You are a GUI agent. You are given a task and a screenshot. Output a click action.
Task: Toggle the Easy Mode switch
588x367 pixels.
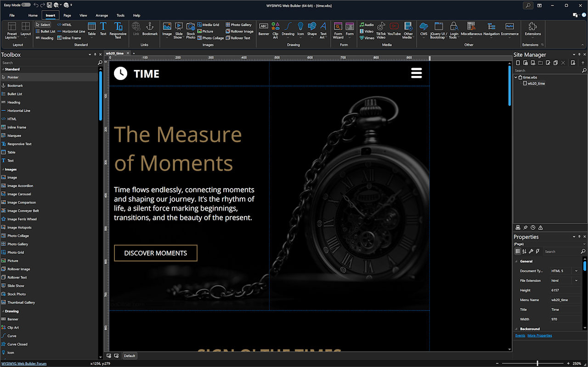[x=26, y=5]
